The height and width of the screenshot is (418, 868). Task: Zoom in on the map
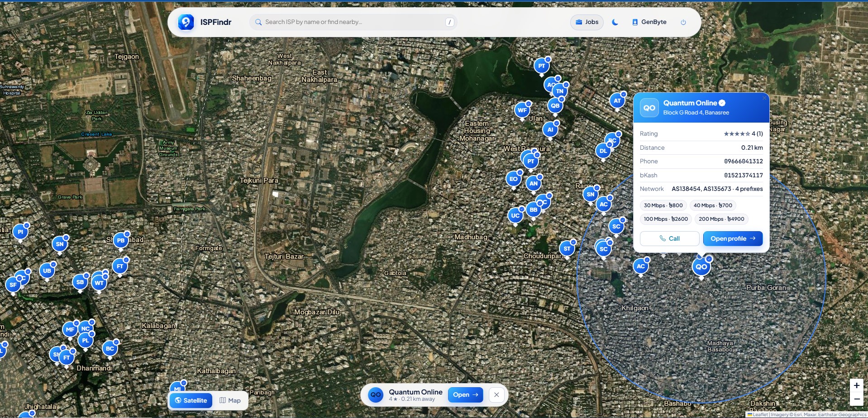point(857,385)
